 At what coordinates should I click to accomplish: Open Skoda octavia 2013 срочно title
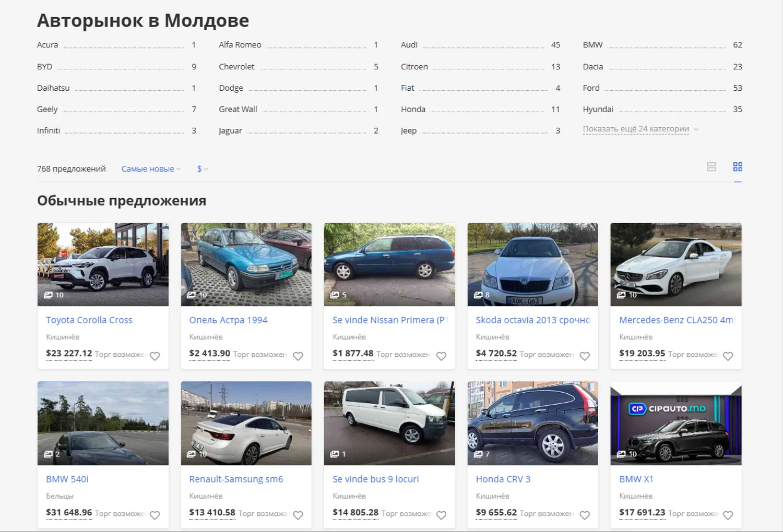pyautogui.click(x=533, y=320)
